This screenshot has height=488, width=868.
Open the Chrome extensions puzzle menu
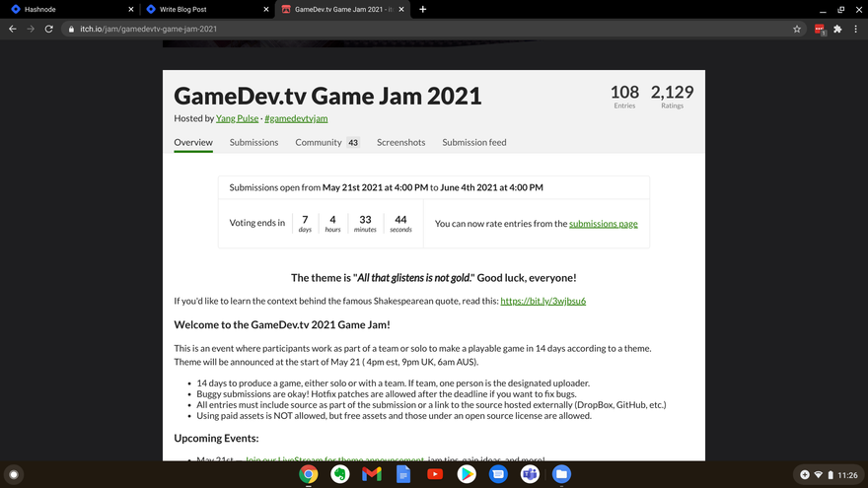[x=837, y=30]
